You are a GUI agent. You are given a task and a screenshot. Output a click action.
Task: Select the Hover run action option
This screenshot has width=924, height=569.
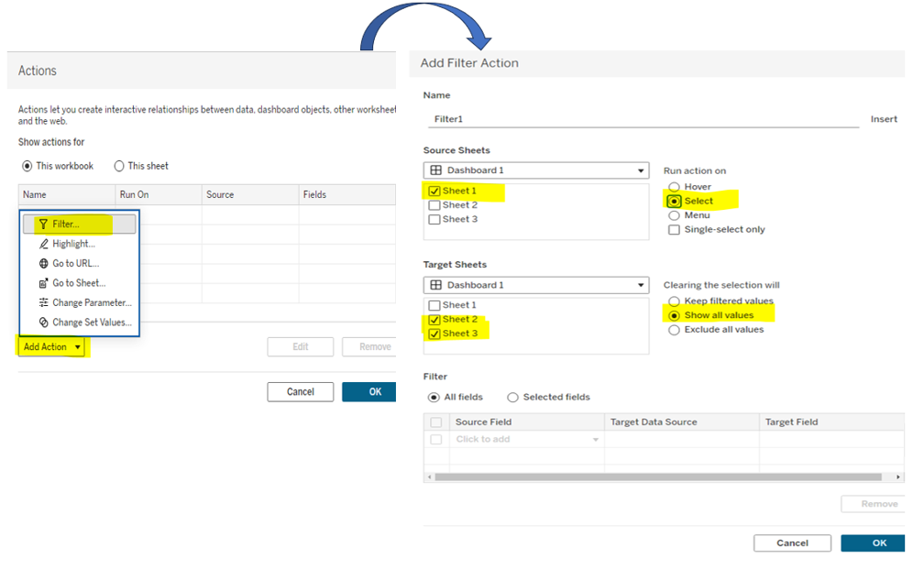[675, 187]
